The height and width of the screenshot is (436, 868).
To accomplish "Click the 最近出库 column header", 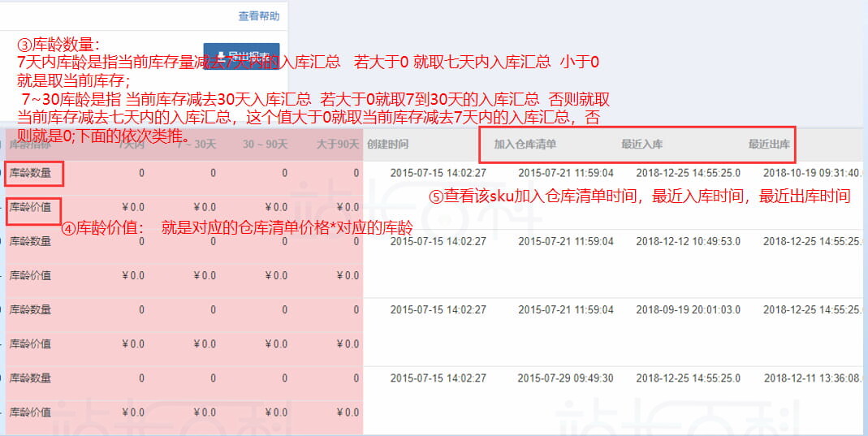I will 769,145.
